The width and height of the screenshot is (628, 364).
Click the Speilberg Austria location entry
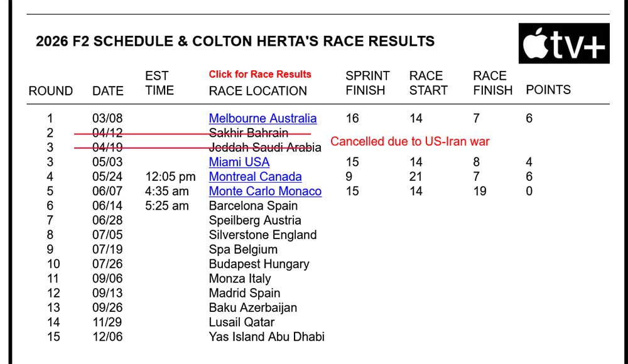pos(255,220)
